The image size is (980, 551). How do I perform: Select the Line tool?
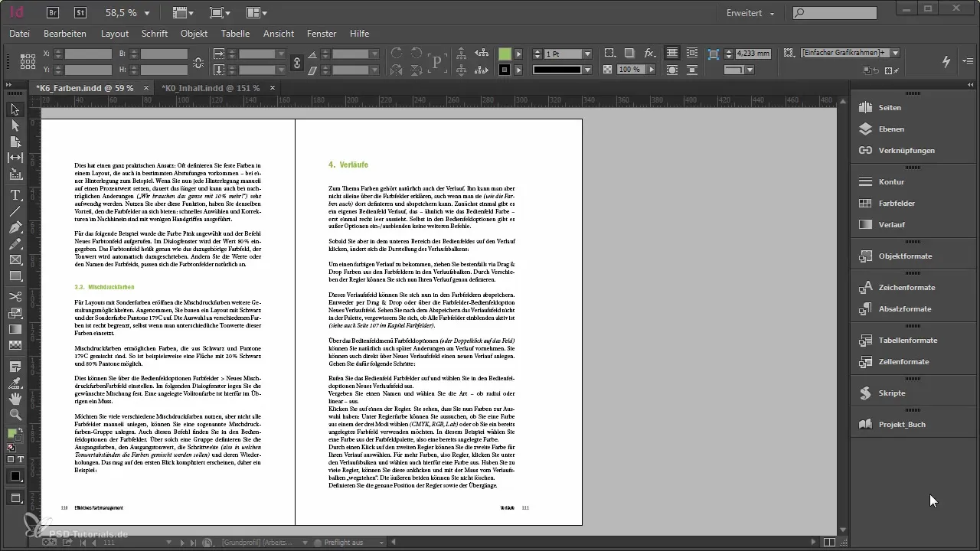[15, 211]
